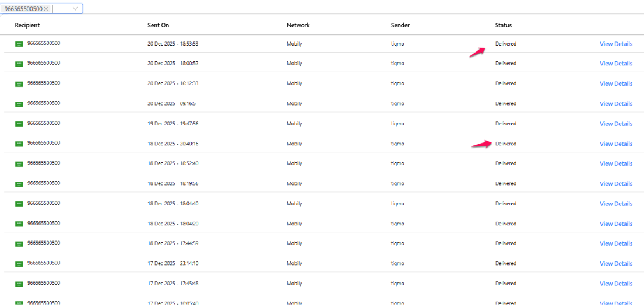The image size is (644, 307).
Task: Remove the 966565500500 filter tag
Action: coord(46,9)
